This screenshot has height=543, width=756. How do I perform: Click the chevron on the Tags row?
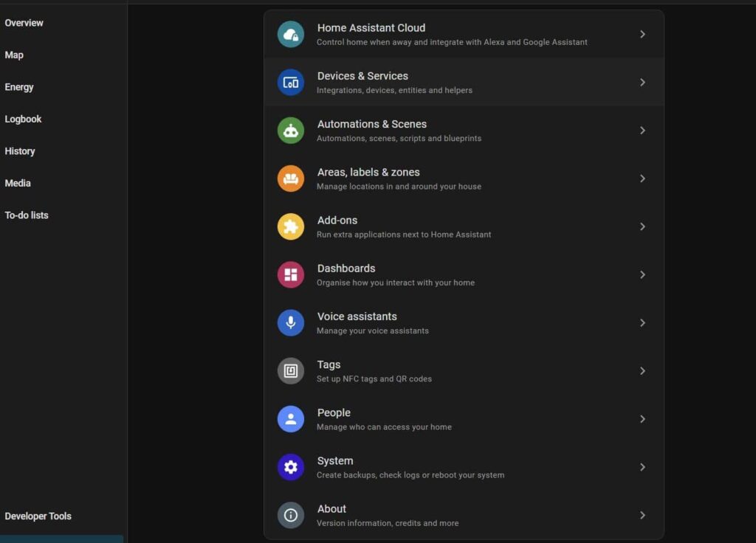click(643, 371)
